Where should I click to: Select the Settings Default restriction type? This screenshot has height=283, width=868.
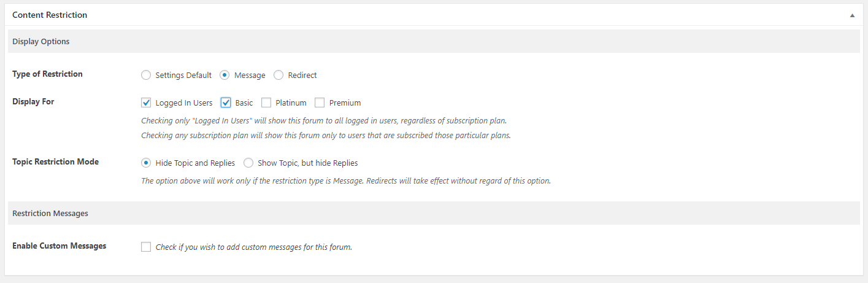click(146, 75)
